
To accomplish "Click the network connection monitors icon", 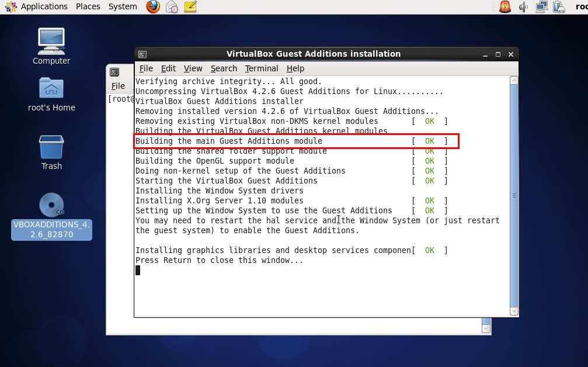I will 541,7.
